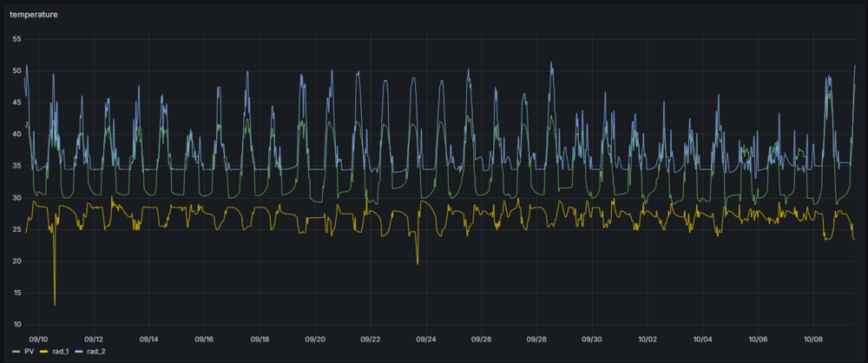Toggle the PV series in legend
This screenshot has width=868, height=363.
[29, 351]
